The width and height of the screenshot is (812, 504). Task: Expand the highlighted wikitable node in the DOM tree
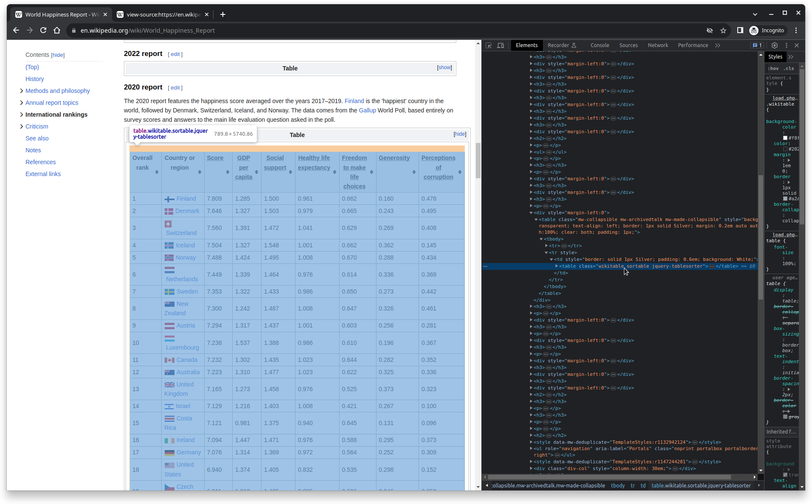[x=556, y=266]
